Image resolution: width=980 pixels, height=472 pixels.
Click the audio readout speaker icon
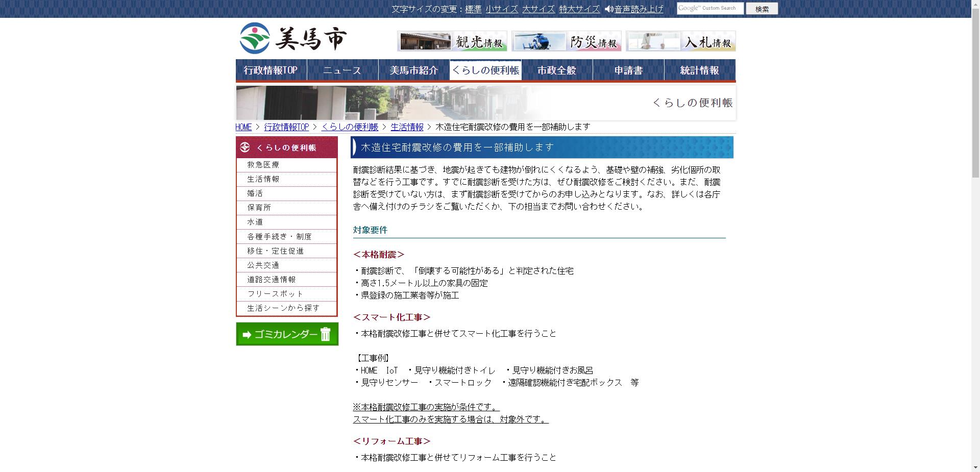click(608, 8)
